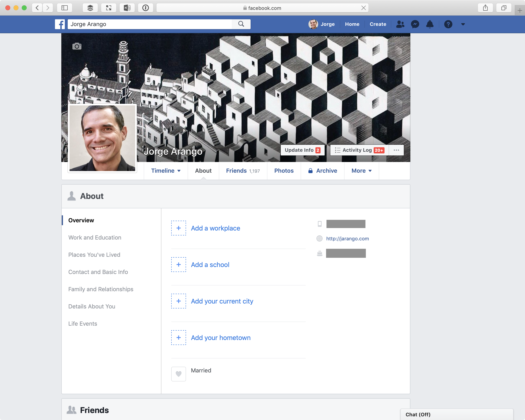Go forward with Safari's forward arrow
This screenshot has height=420, width=525.
pyautogui.click(x=48, y=8)
